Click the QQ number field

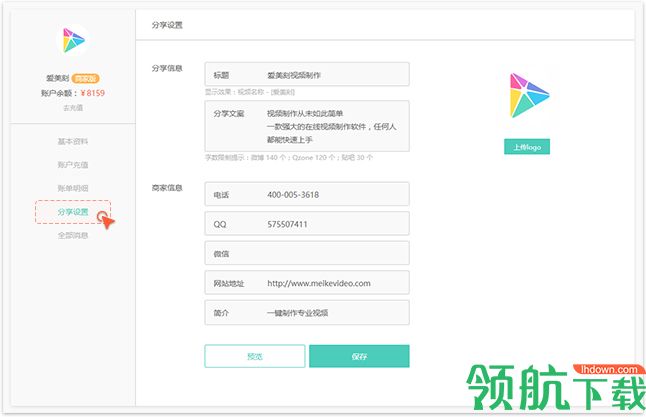pos(307,224)
